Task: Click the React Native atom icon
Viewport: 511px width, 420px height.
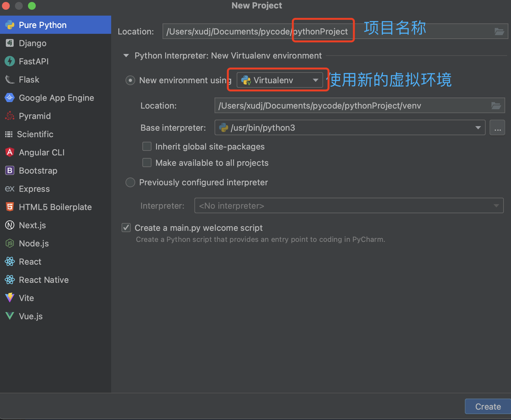Action: point(10,280)
